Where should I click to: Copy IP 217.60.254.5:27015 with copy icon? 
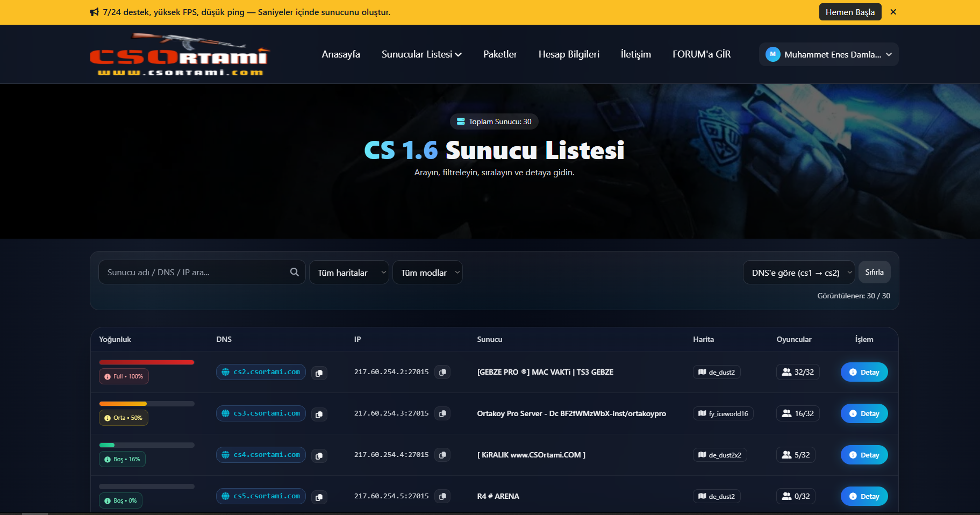click(x=442, y=496)
